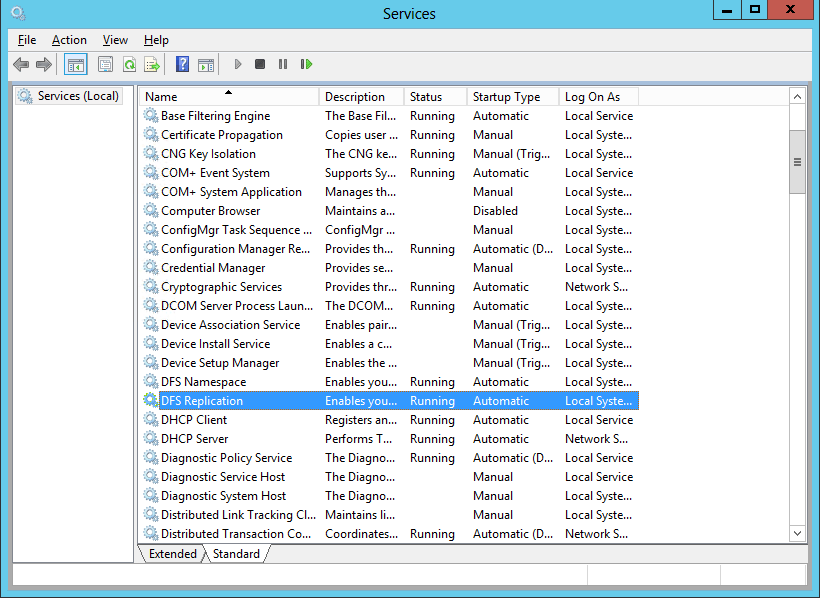Open the Action menu

pos(69,40)
